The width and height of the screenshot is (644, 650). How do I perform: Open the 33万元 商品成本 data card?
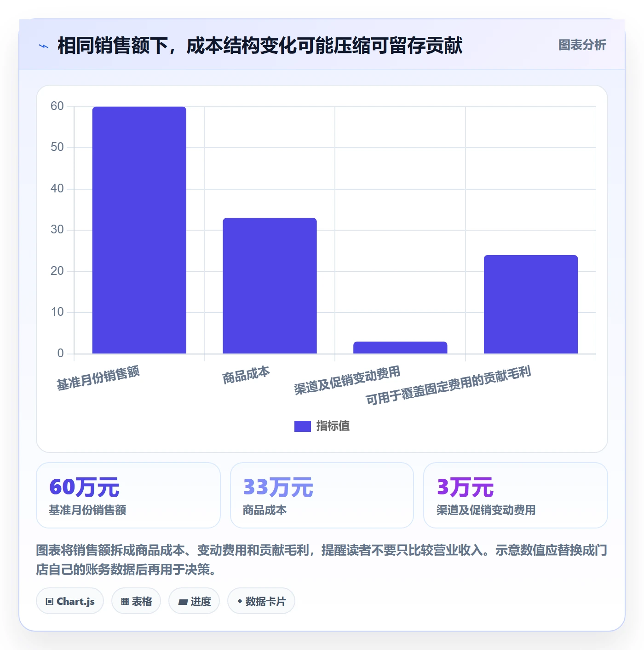tap(322, 495)
